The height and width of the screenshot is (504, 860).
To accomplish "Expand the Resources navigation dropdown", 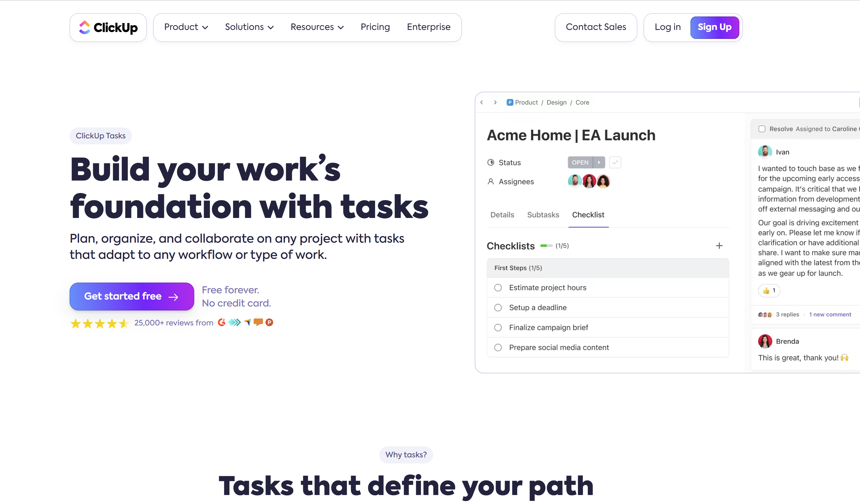I will [317, 27].
